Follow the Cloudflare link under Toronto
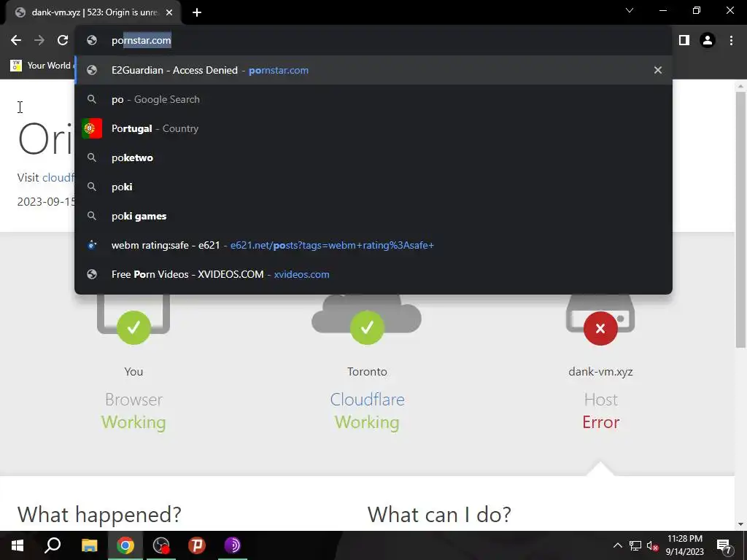This screenshot has height=560, width=747. 367,399
